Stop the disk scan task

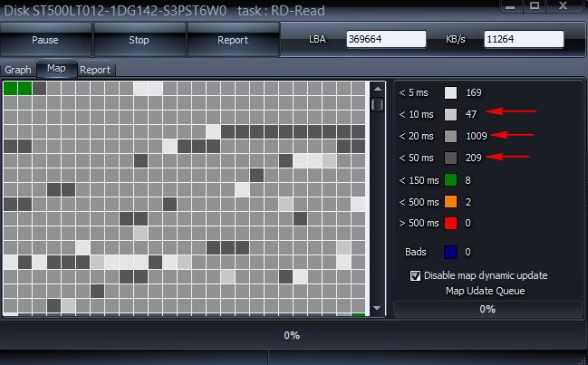click(x=139, y=40)
